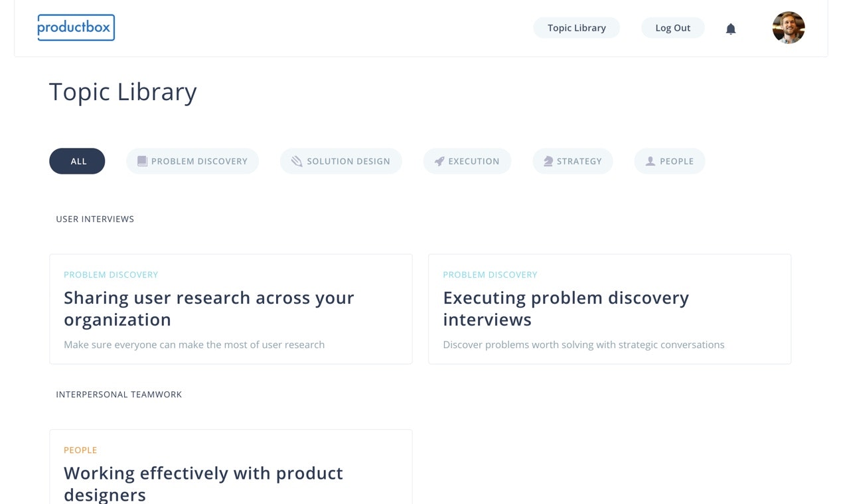The image size is (843, 504).
Task: Select the Execution filter tab
Action: (x=467, y=160)
